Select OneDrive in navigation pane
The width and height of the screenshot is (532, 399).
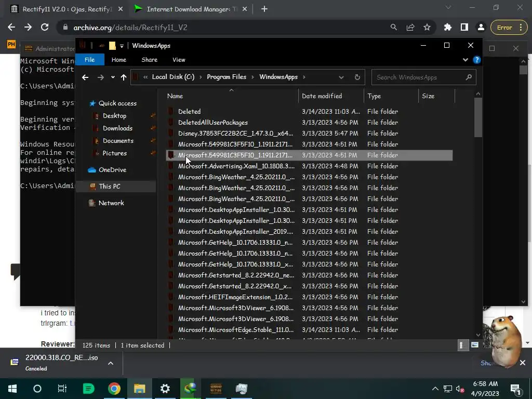[112, 170]
